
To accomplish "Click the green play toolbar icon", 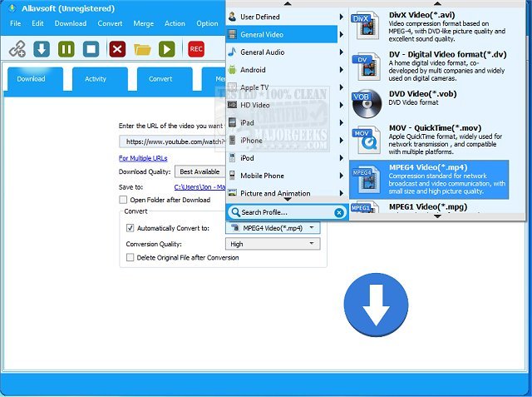I will (167, 49).
